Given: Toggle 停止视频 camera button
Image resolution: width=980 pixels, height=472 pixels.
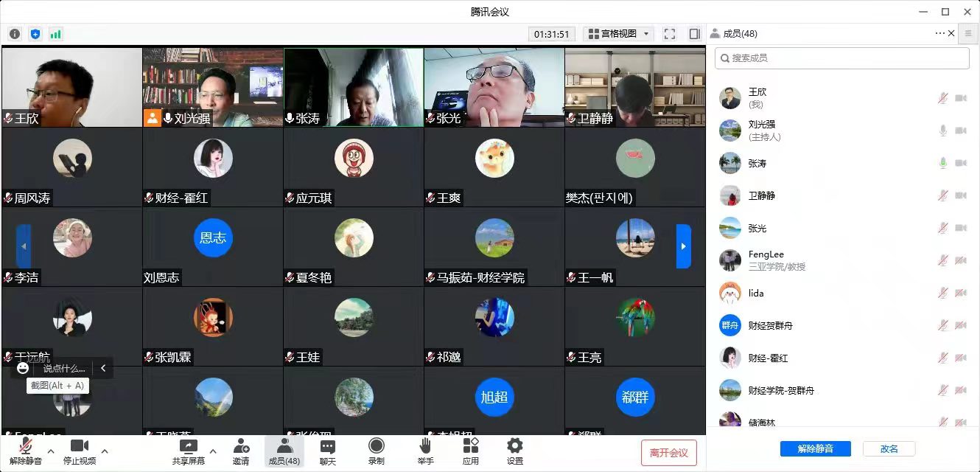Looking at the screenshot, I should [80, 451].
